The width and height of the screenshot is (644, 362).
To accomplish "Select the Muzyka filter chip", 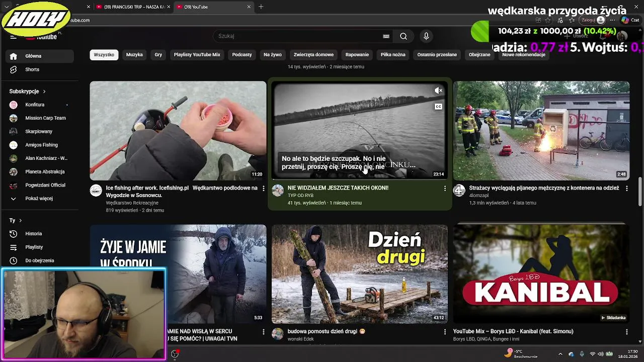I will 134,55.
